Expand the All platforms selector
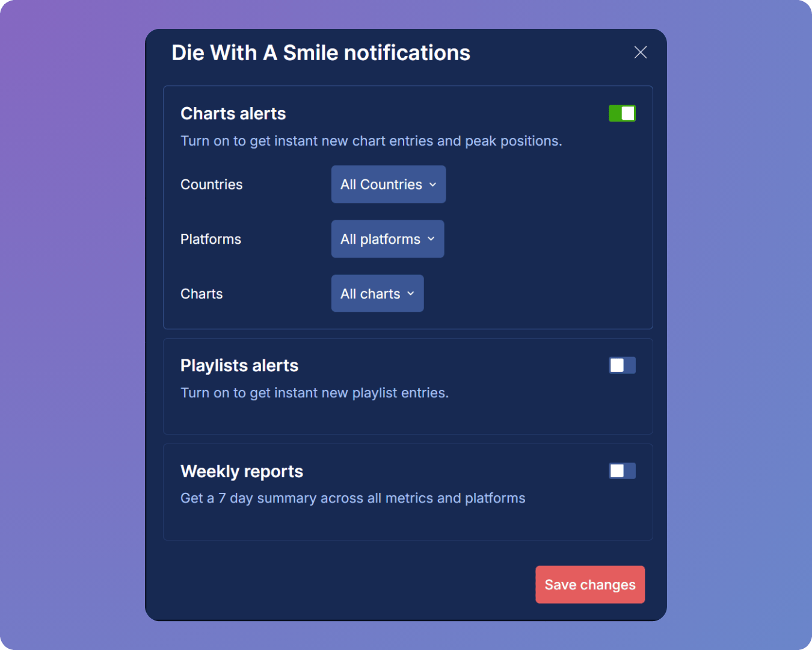 tap(387, 239)
